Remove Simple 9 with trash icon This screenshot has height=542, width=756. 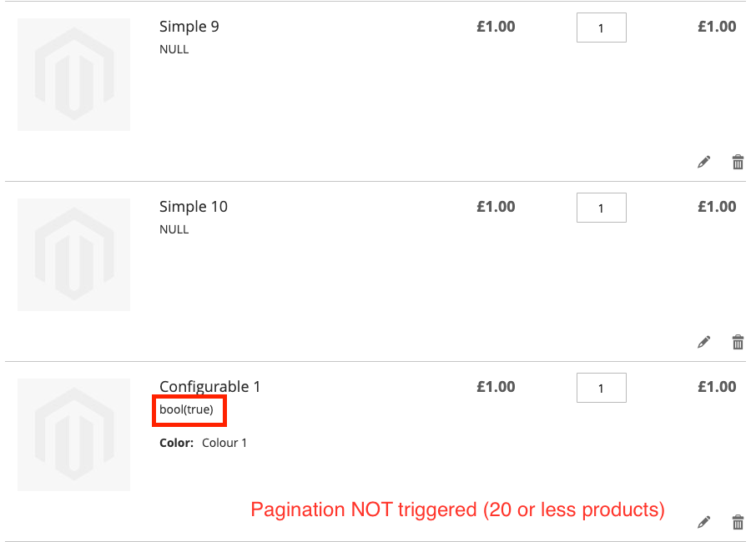pyautogui.click(x=738, y=162)
